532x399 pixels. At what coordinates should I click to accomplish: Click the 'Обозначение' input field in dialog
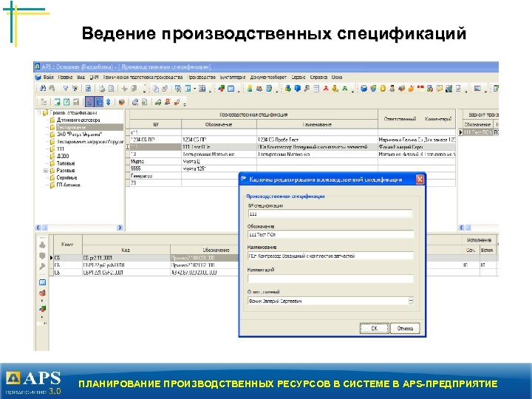[330, 234]
